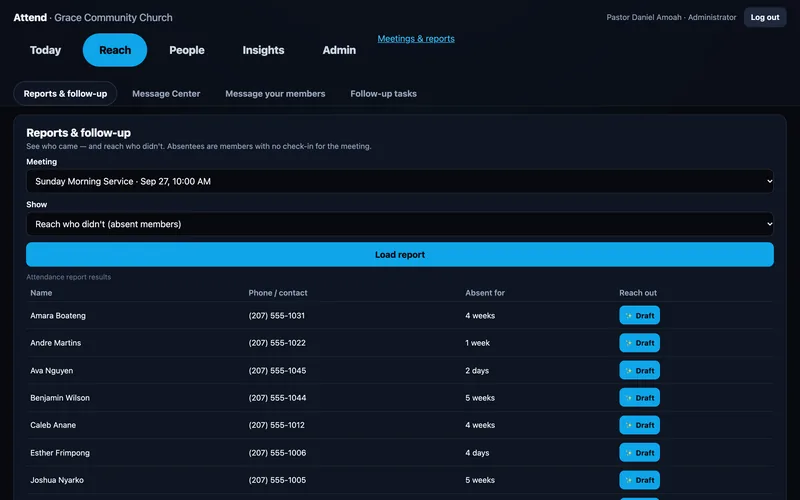
Task: Click the Attend app title
Action: (30, 17)
